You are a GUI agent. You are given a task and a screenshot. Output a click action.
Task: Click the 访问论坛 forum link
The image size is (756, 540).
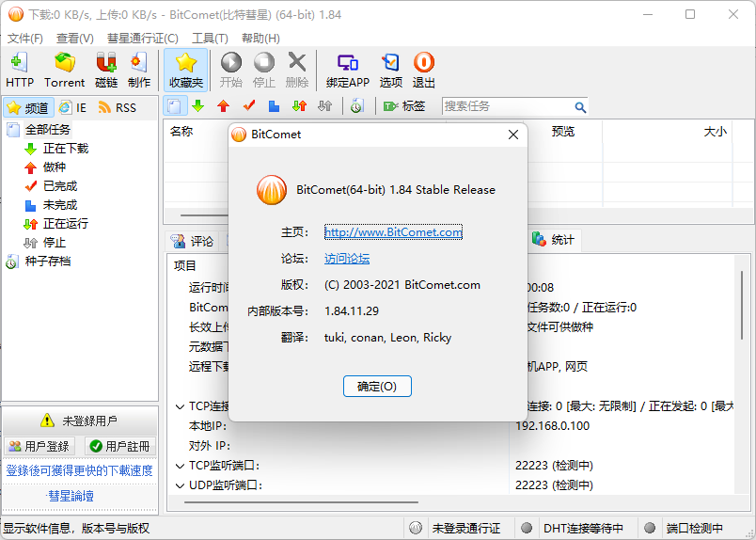click(347, 259)
